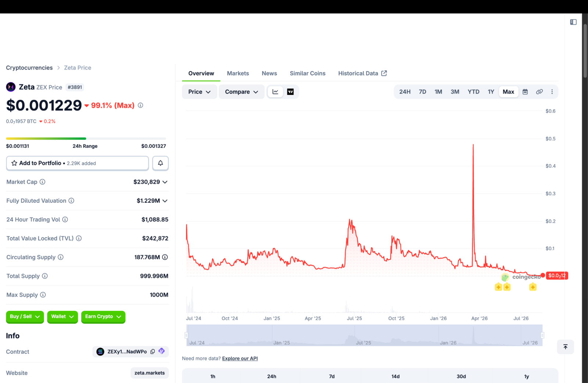Open the Price dropdown
The width and height of the screenshot is (588, 383).
[x=199, y=92]
